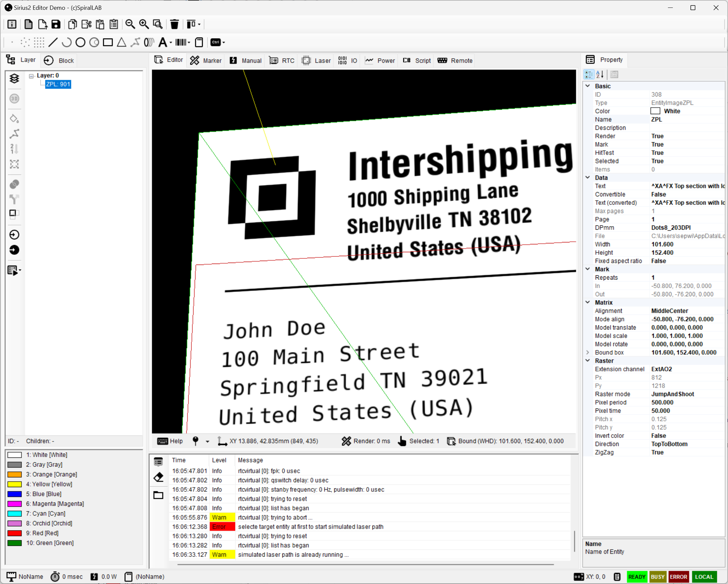Click the Help button below the canvas
The height and width of the screenshot is (584, 728).
(x=170, y=442)
